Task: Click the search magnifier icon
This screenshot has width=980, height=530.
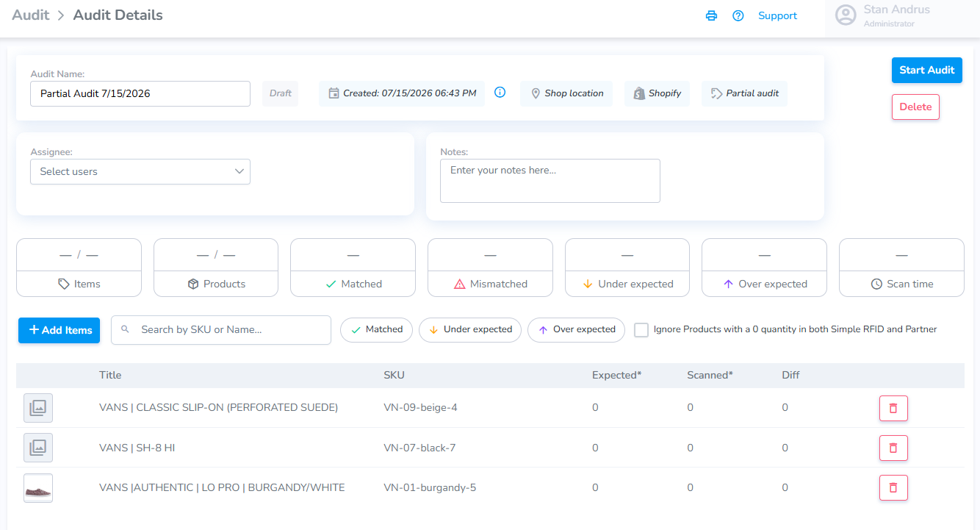Action: (x=125, y=329)
